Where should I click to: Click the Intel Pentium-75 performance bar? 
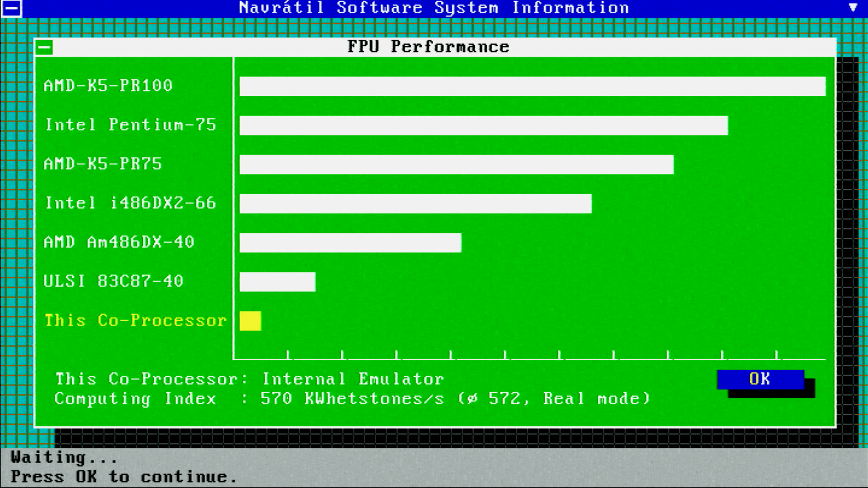484,126
